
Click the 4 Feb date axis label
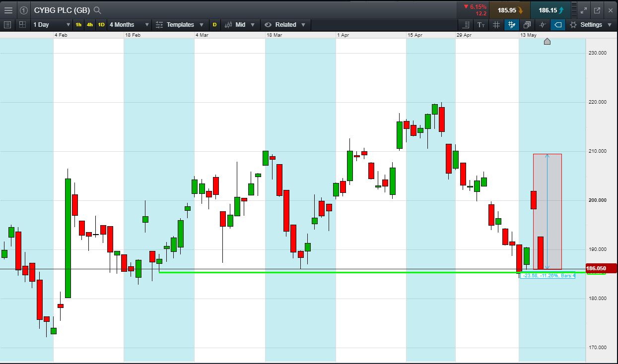(61, 35)
